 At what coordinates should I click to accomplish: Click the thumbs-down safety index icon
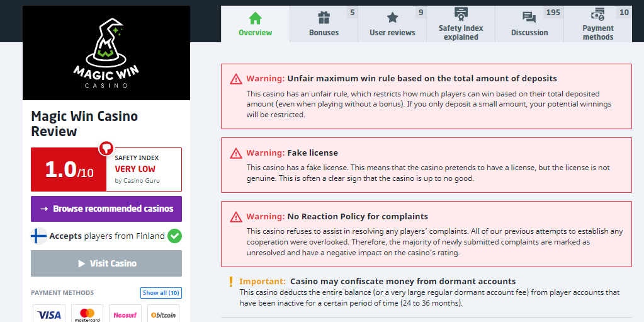[106, 148]
